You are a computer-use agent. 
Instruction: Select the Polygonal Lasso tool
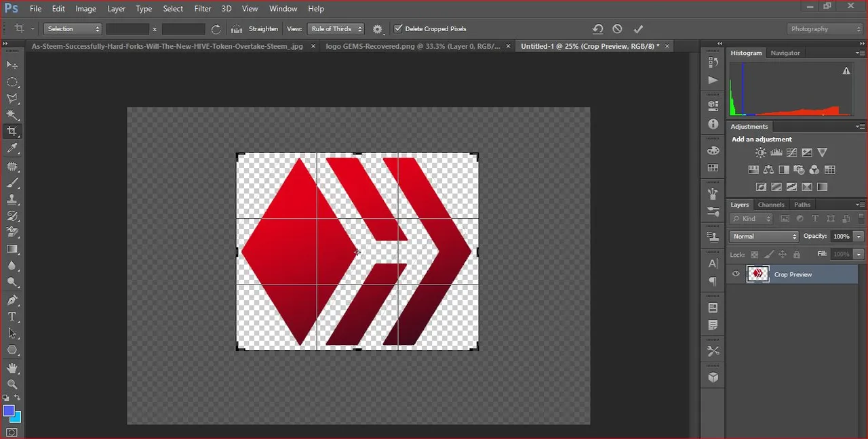click(12, 99)
